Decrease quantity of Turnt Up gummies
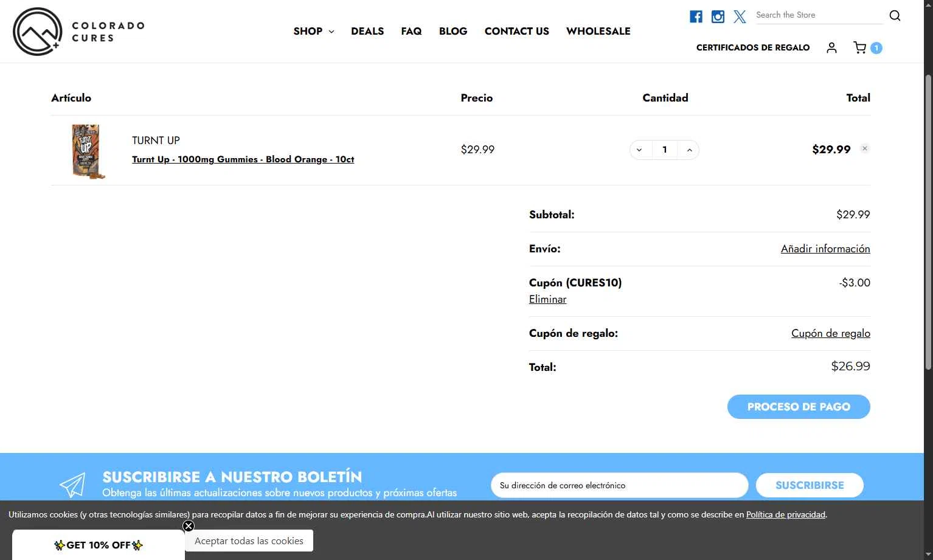Screen dimensions: 933x560 point(639,150)
